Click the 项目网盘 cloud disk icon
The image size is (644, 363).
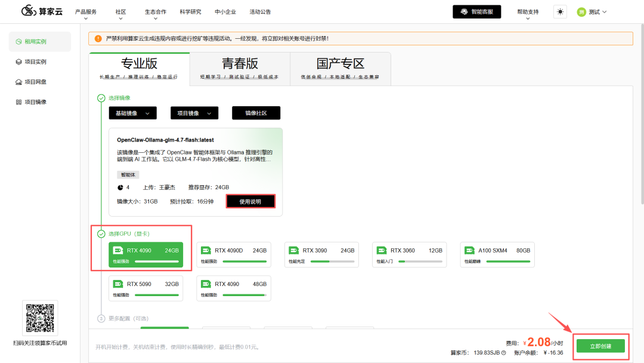coord(18,82)
